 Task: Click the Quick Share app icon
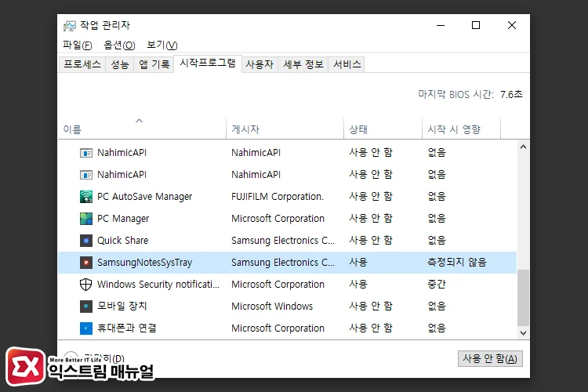pos(86,241)
